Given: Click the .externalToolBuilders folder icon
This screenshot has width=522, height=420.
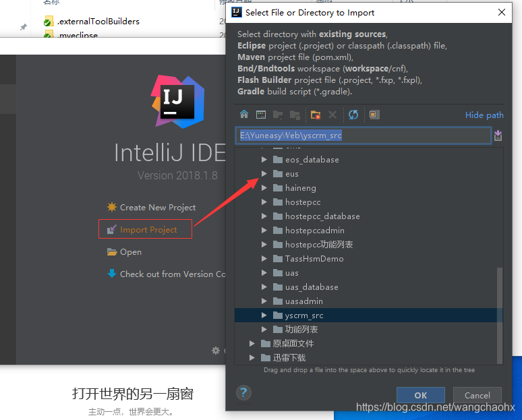Looking at the screenshot, I should [49, 22].
